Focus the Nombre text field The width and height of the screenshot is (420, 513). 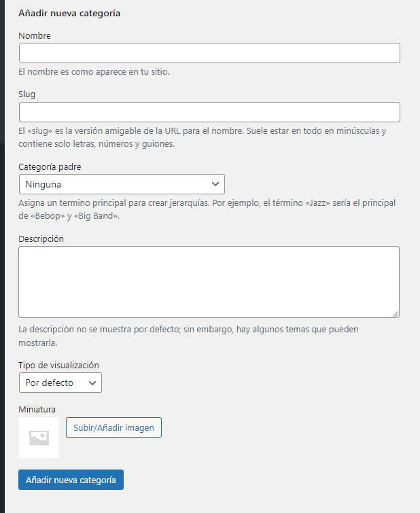[x=209, y=53]
